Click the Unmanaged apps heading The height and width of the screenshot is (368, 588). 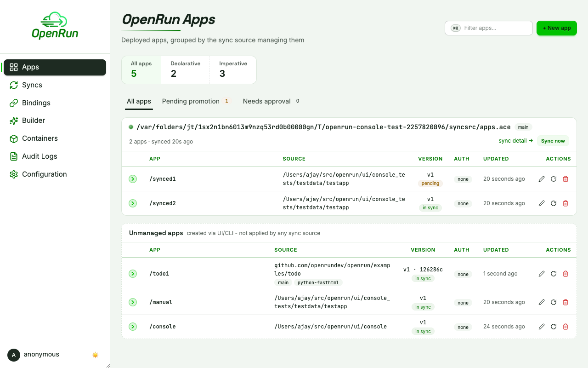tap(156, 233)
